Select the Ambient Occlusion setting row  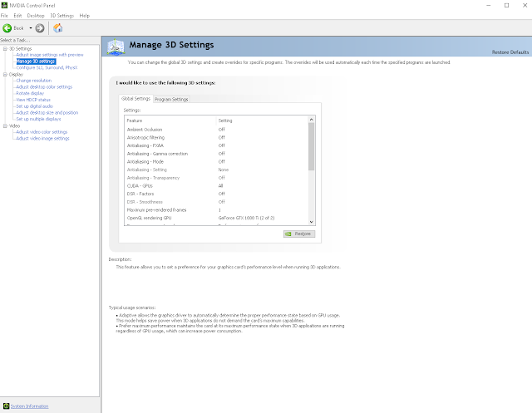point(216,130)
